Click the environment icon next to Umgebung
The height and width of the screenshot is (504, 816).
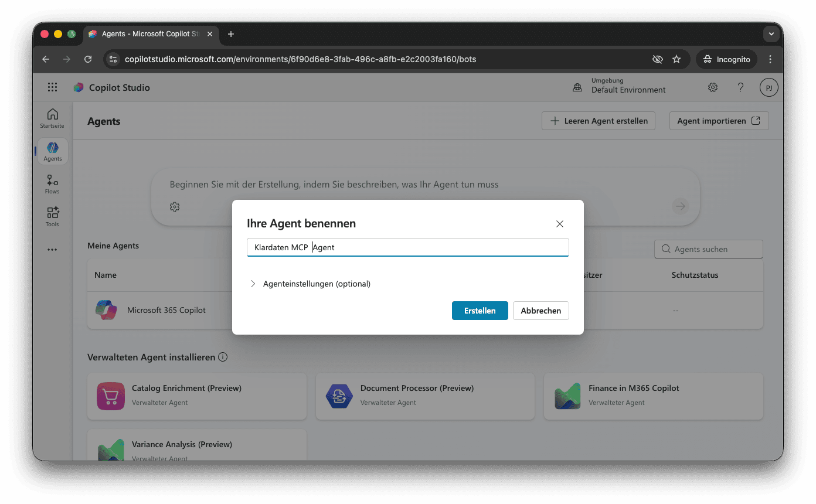(577, 87)
